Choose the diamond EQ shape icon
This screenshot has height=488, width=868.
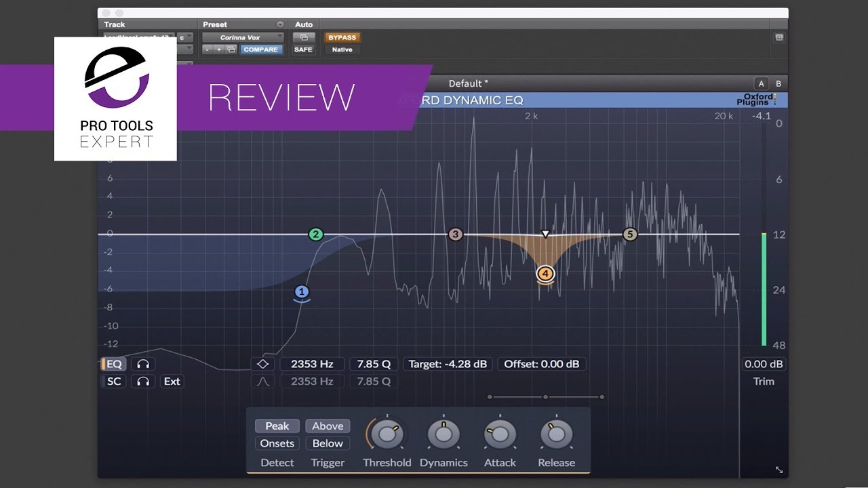(x=263, y=364)
